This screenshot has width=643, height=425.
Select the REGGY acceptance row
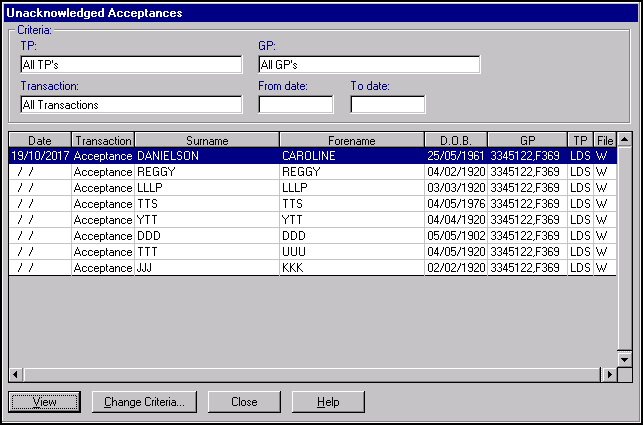[x=300, y=172]
